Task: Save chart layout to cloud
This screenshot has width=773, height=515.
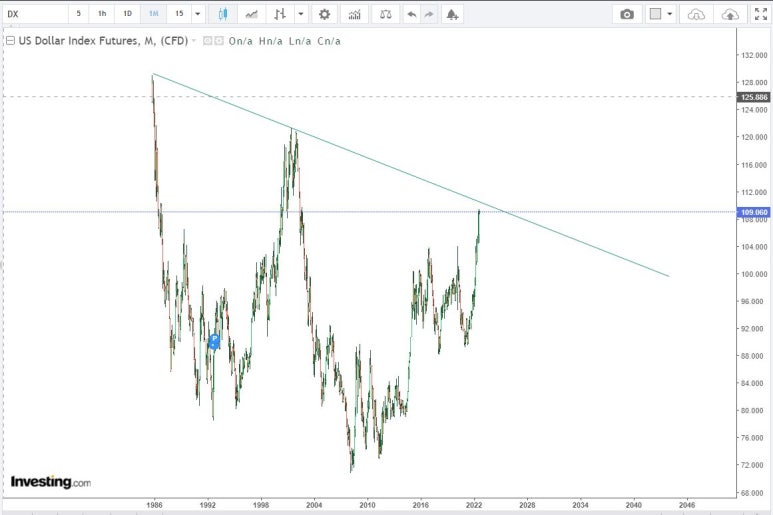Action: (730, 14)
